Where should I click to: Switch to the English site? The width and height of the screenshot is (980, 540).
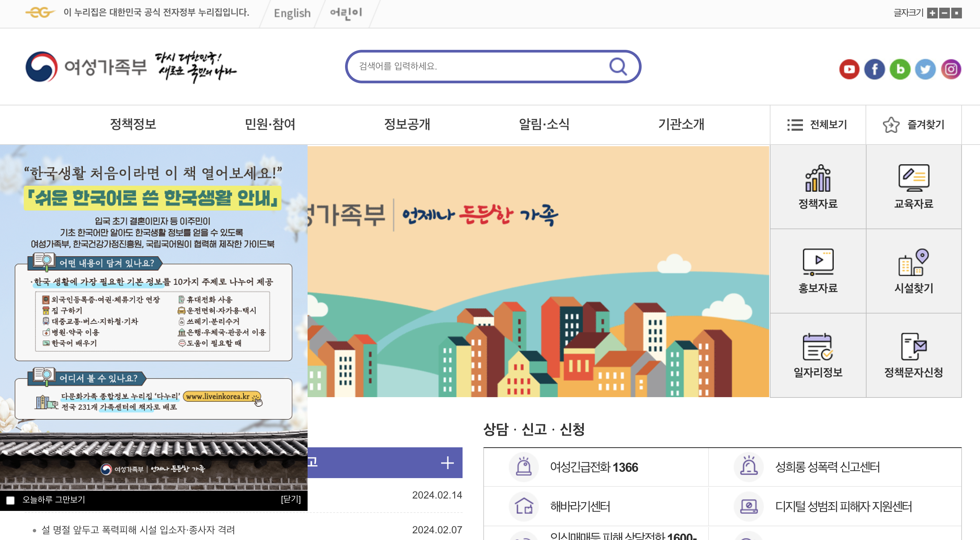pos(292,13)
